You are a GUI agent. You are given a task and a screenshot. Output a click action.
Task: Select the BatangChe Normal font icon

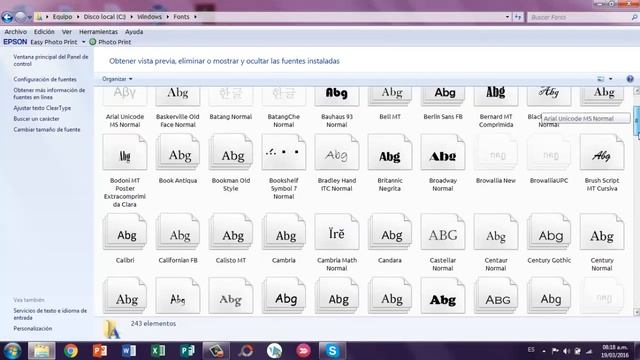pos(284,96)
